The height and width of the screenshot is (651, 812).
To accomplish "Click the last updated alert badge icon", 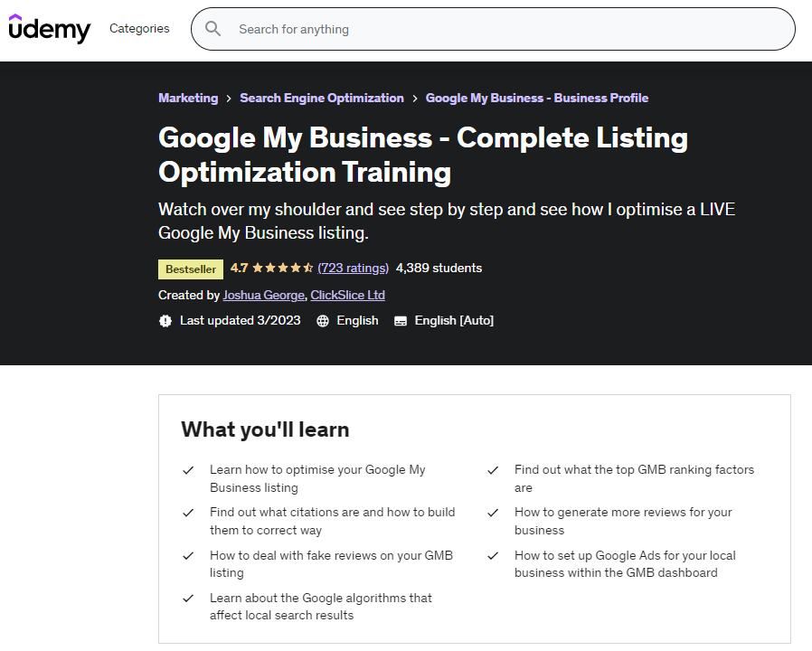I will tap(165, 321).
